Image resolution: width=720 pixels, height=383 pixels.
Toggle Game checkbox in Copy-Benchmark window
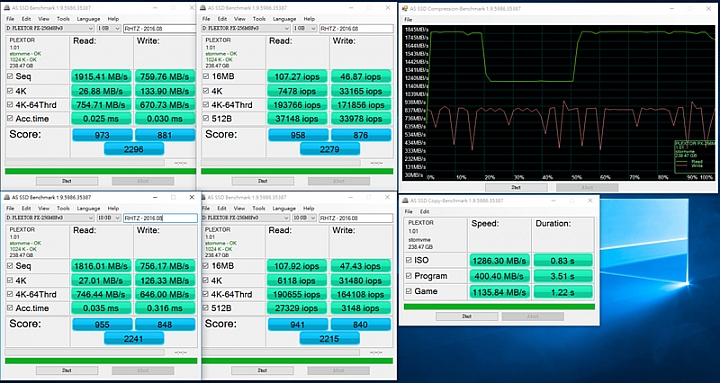[x=409, y=291]
